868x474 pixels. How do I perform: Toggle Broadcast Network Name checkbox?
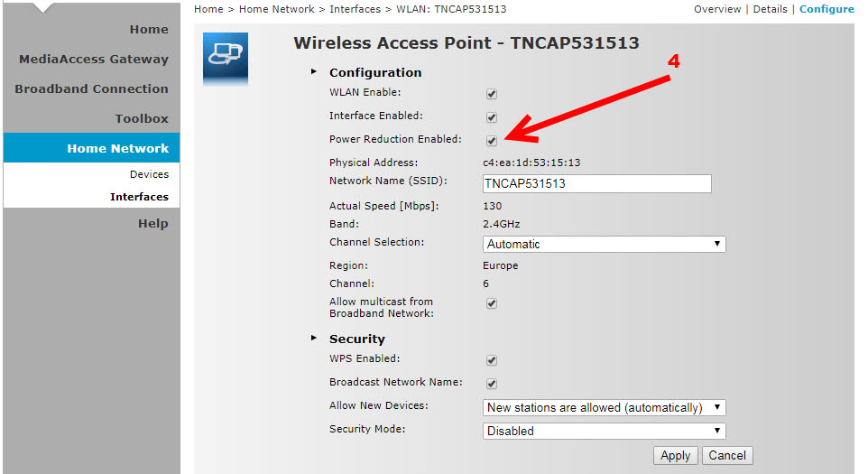tap(492, 383)
